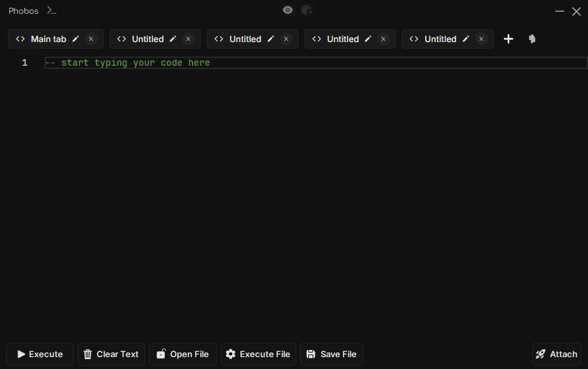The image size is (588, 369).
Task: Add a new tab with the plus icon
Action: pos(509,39)
